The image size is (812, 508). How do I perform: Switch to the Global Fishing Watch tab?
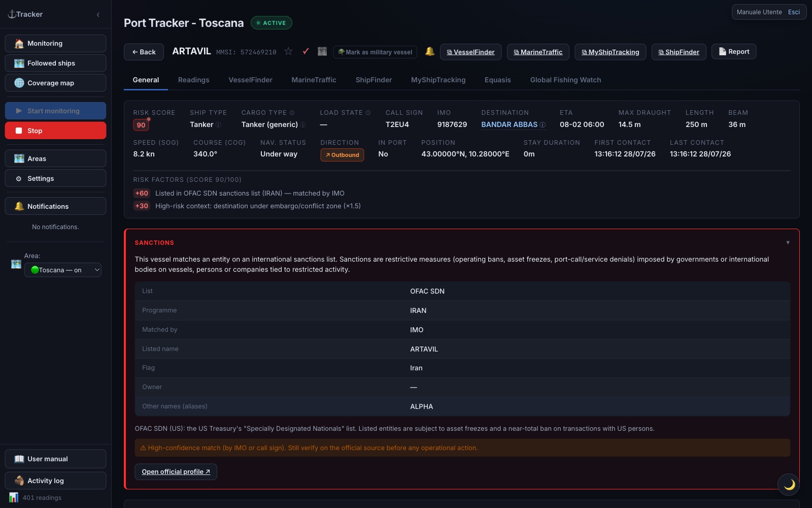pos(565,80)
